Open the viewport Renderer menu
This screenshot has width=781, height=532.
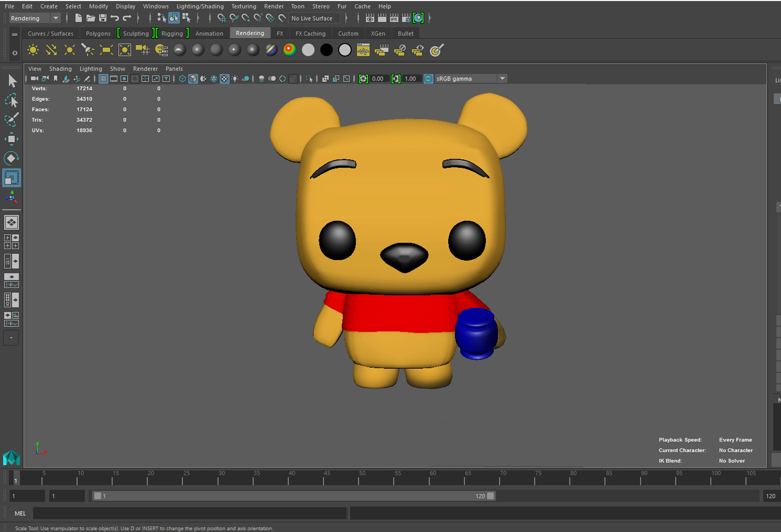(x=145, y=69)
